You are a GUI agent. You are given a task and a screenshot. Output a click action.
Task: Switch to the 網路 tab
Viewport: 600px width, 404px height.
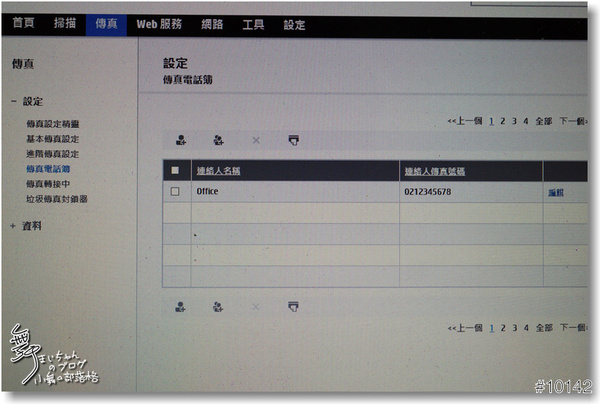212,24
